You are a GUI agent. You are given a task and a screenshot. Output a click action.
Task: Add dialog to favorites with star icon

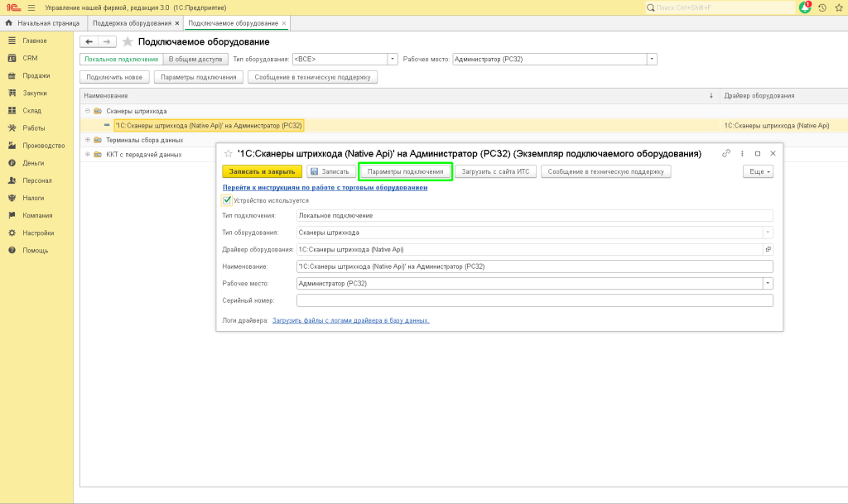point(228,154)
